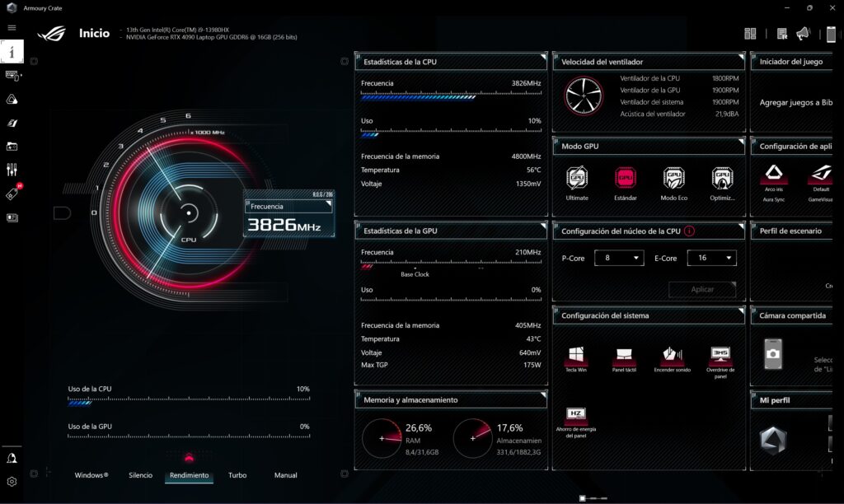Click the page indicator slider at the bottom

point(593,498)
